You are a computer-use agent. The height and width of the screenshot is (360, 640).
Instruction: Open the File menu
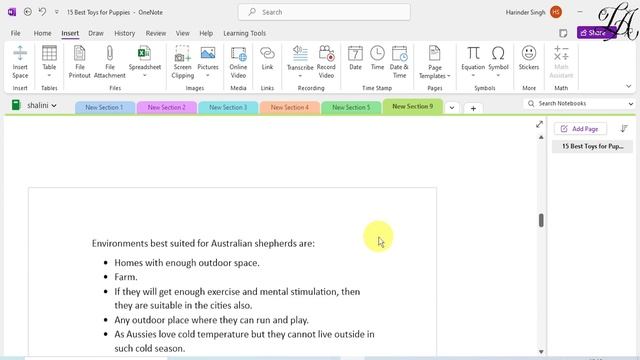[16, 33]
